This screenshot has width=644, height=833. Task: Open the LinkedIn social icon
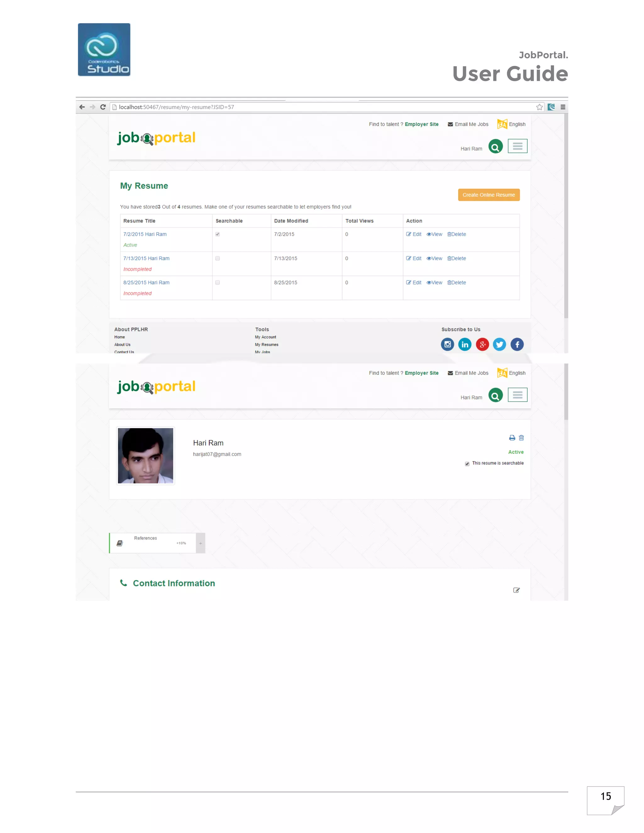(x=465, y=345)
